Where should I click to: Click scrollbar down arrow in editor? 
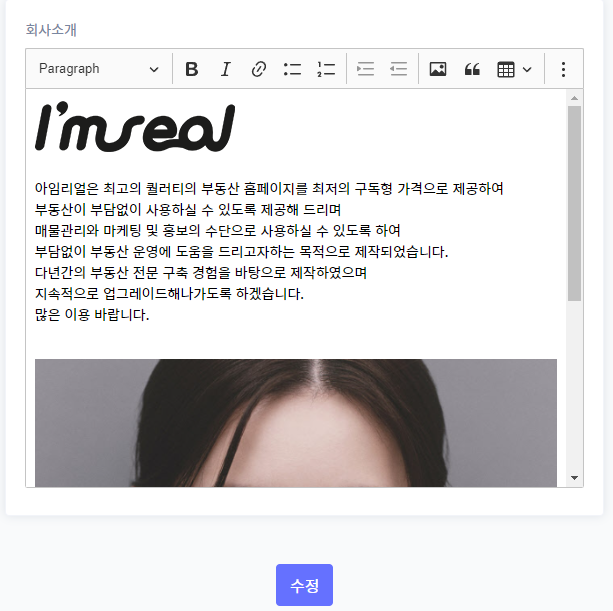pos(574,478)
